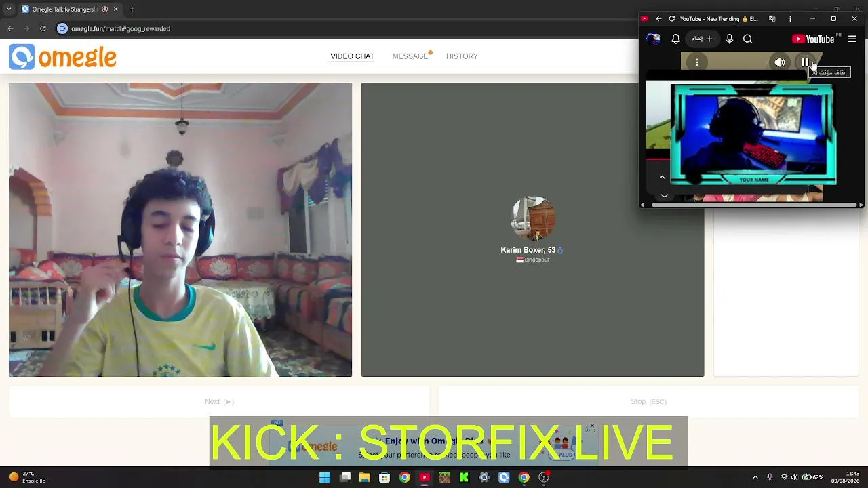868x488 pixels.
Task: Go to the next short with the down chevron
Action: [665, 195]
